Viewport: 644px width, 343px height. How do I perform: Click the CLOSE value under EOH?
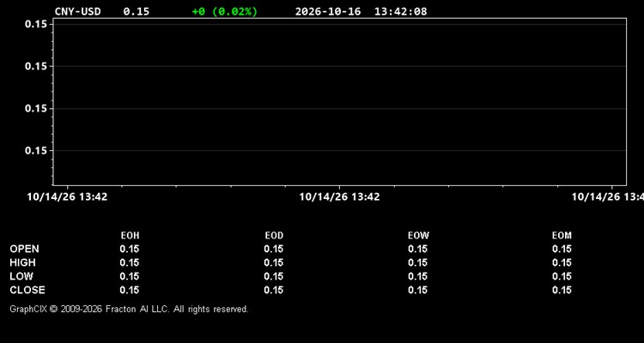point(130,290)
